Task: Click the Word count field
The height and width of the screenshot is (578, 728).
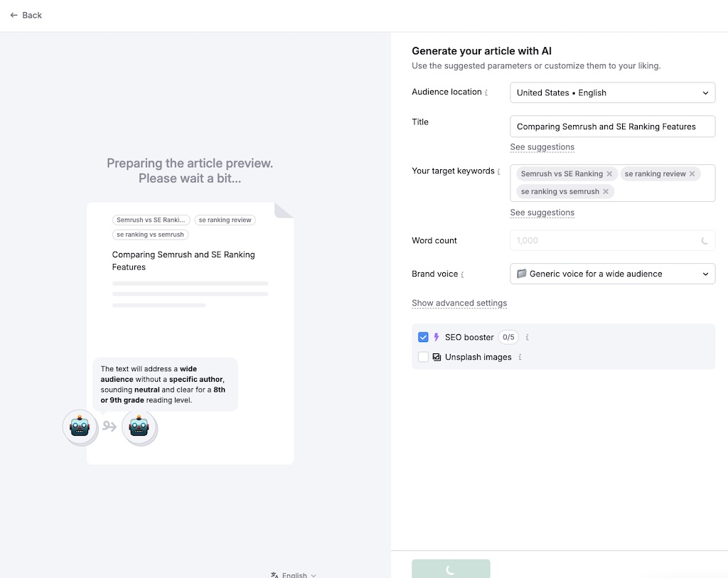Action: point(612,240)
